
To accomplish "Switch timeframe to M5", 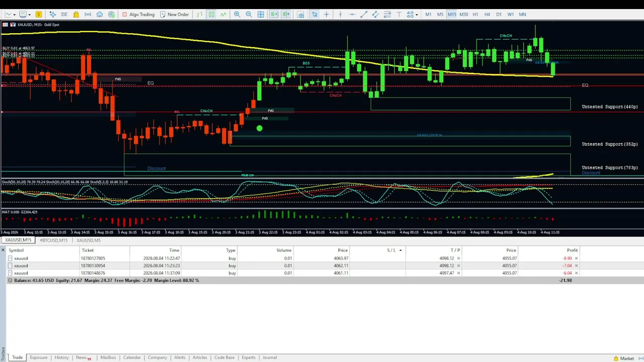I will (x=440, y=14).
